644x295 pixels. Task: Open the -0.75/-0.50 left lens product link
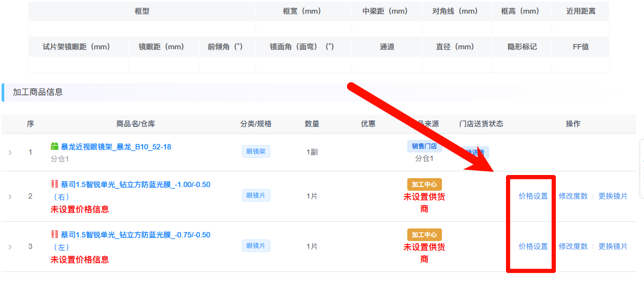(x=135, y=235)
